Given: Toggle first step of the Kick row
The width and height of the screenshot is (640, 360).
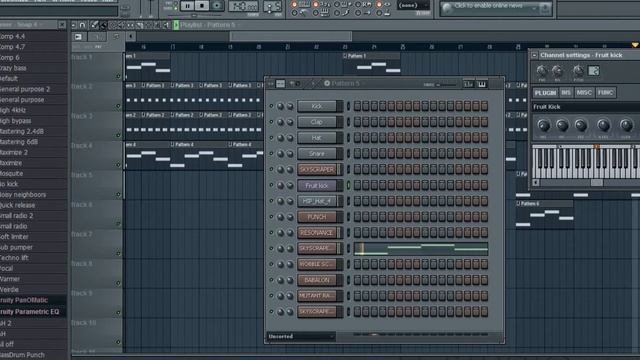Looking at the screenshot, I should [x=357, y=106].
